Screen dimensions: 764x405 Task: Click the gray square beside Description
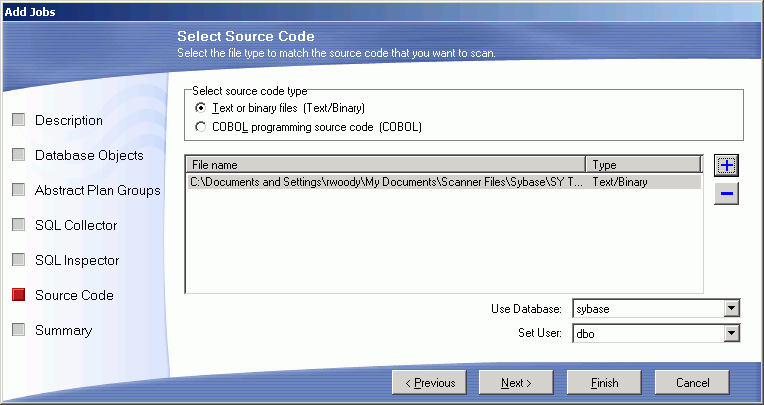click(x=18, y=120)
